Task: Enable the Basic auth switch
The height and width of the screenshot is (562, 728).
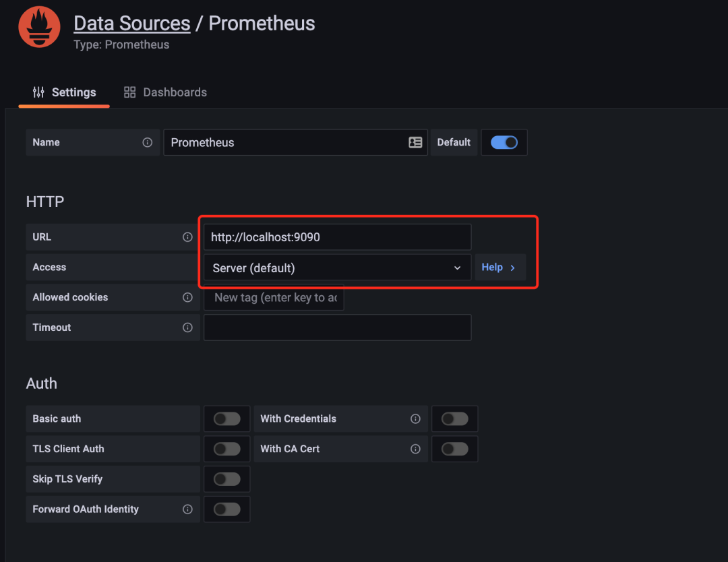Action: point(226,418)
